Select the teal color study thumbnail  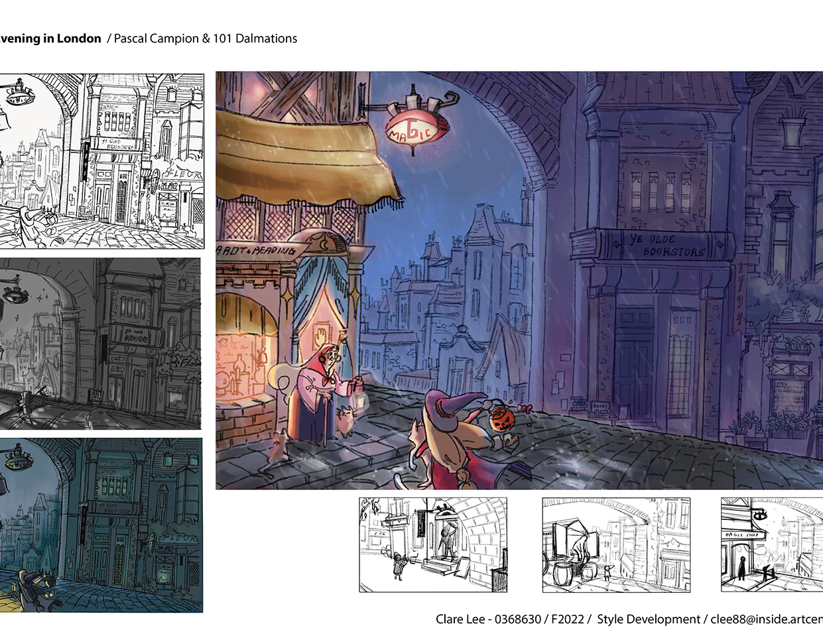[x=101, y=525]
